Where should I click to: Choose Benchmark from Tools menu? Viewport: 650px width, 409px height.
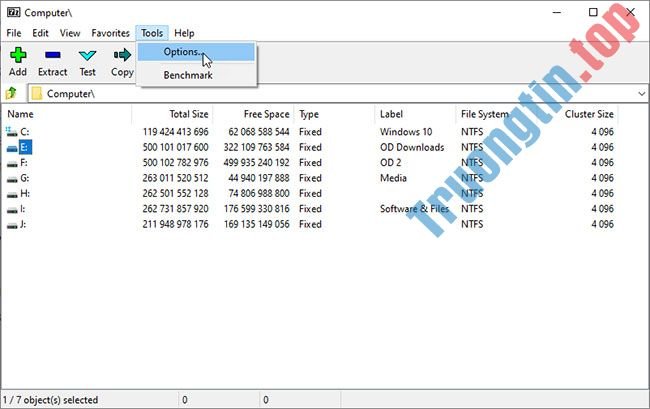[196, 75]
